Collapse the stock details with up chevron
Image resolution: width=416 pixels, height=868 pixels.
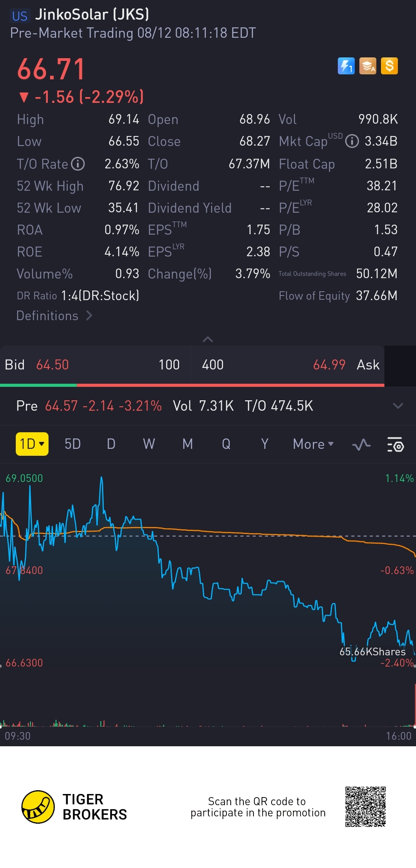[208, 339]
